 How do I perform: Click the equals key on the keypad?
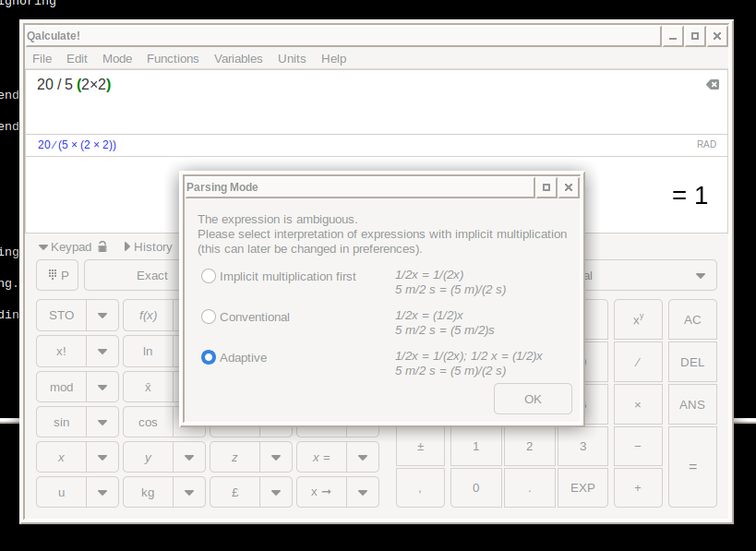pyautogui.click(x=692, y=467)
